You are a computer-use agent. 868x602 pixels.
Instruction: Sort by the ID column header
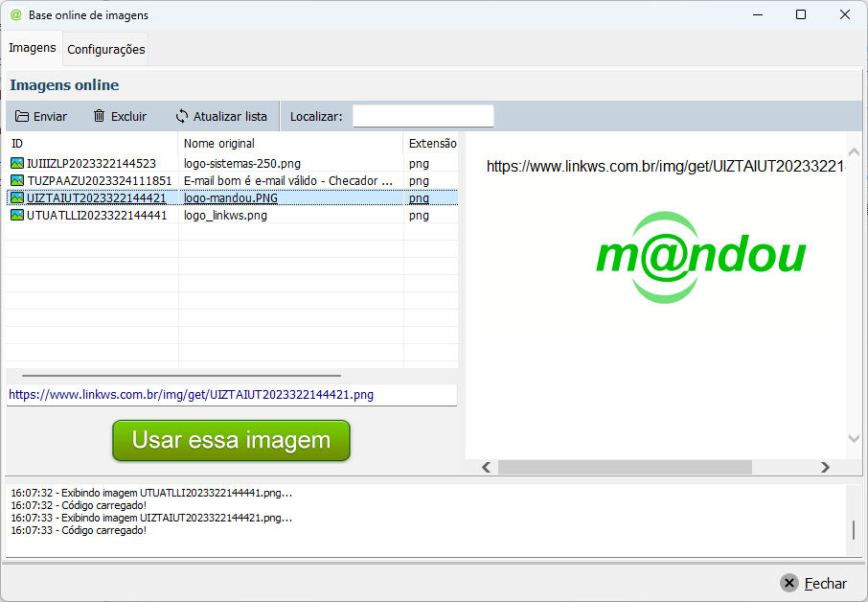coord(92,144)
